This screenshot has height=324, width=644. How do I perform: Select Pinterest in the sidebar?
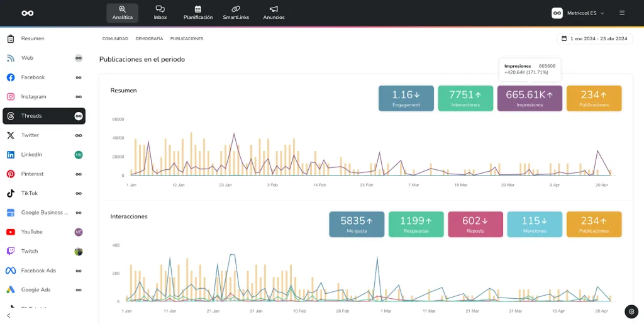tap(44, 174)
